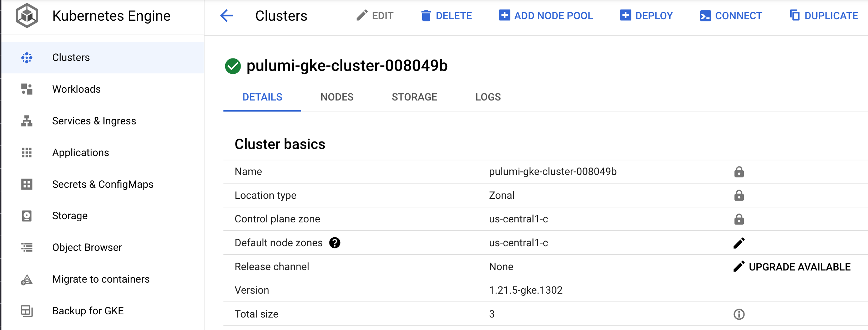Image resolution: width=868 pixels, height=330 pixels.
Task: Click the Services & Ingress icon
Action: point(27,121)
